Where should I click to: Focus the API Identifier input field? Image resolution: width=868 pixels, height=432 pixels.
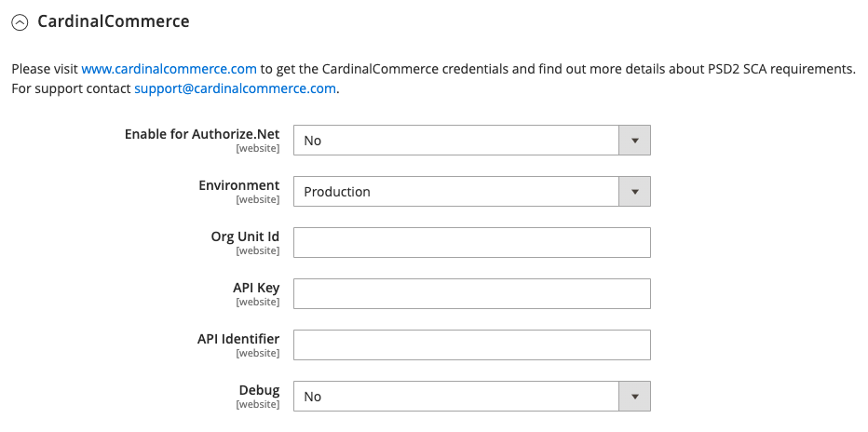click(471, 344)
